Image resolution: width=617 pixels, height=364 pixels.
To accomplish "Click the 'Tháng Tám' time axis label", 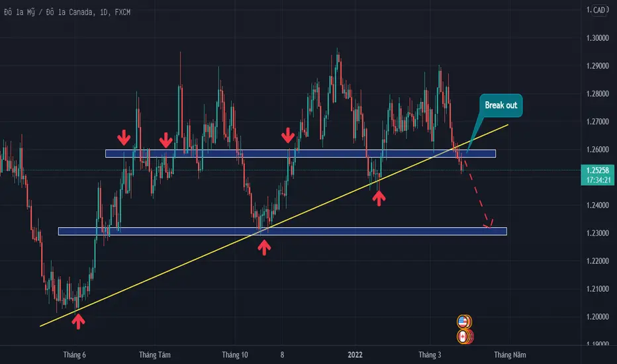I will [155, 355].
